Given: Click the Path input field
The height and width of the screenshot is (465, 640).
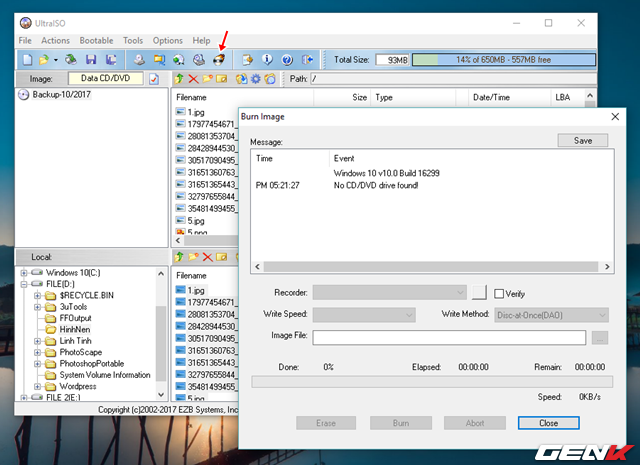Looking at the screenshot, I should click(x=452, y=78).
